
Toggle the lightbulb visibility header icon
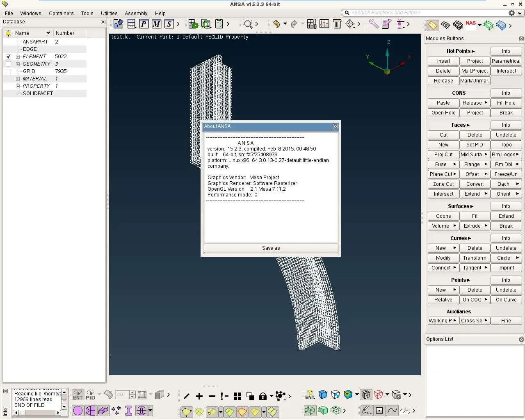point(8,33)
